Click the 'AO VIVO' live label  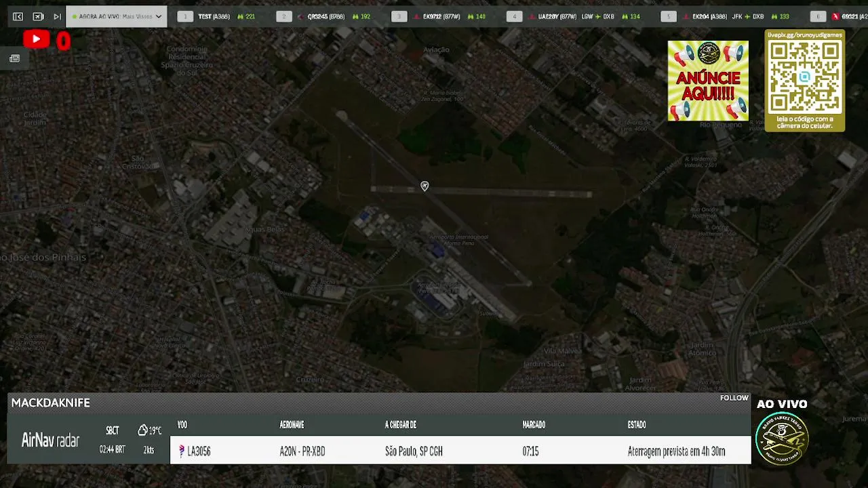(x=782, y=404)
